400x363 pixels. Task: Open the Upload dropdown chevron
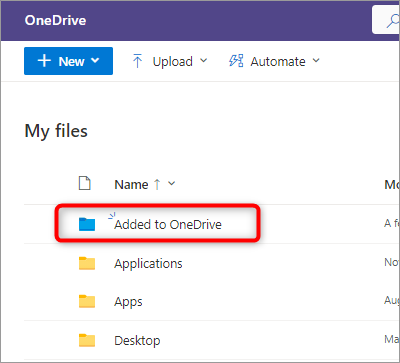(203, 61)
